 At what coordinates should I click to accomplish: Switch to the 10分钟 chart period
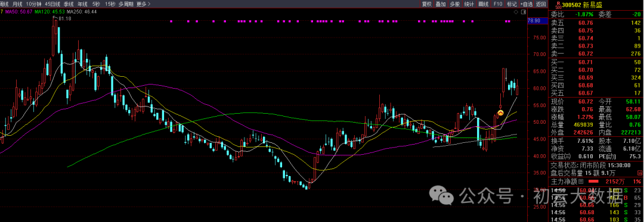34,4
